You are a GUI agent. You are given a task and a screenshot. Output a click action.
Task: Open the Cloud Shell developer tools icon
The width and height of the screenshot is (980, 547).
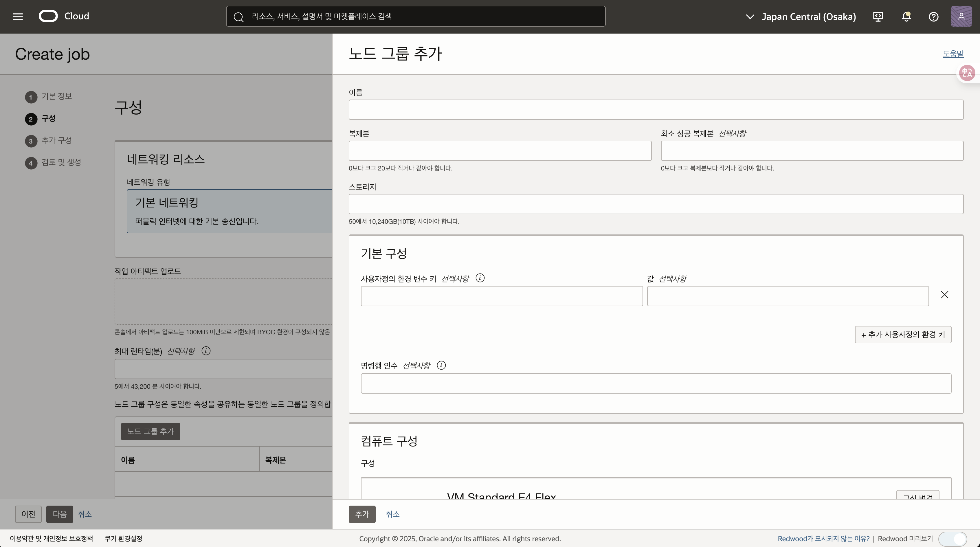click(878, 17)
